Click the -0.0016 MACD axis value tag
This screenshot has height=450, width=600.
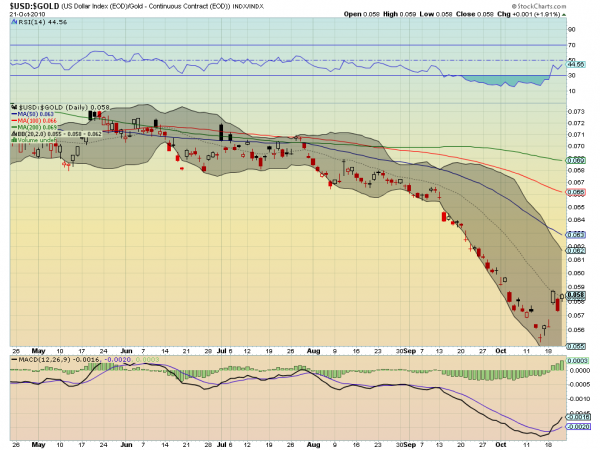[578, 417]
